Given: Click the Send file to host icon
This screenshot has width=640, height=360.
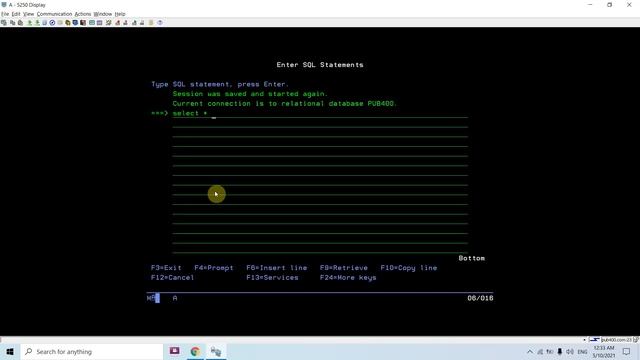Looking at the screenshot, I should [x=29, y=22].
